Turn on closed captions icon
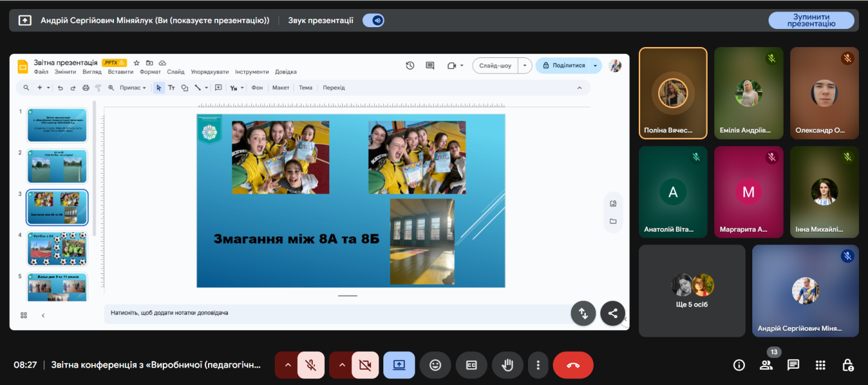Image resolution: width=868 pixels, height=385 pixels. 471,365
